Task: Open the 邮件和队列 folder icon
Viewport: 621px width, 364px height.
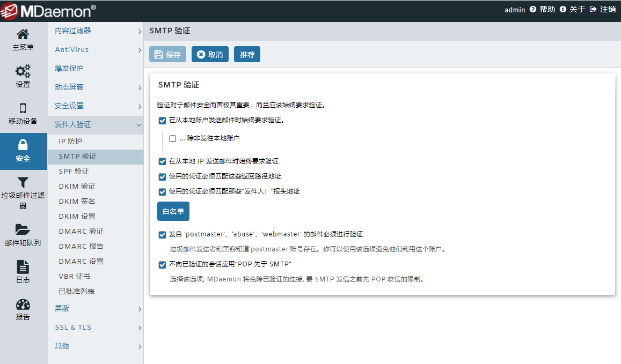Action: (23, 229)
